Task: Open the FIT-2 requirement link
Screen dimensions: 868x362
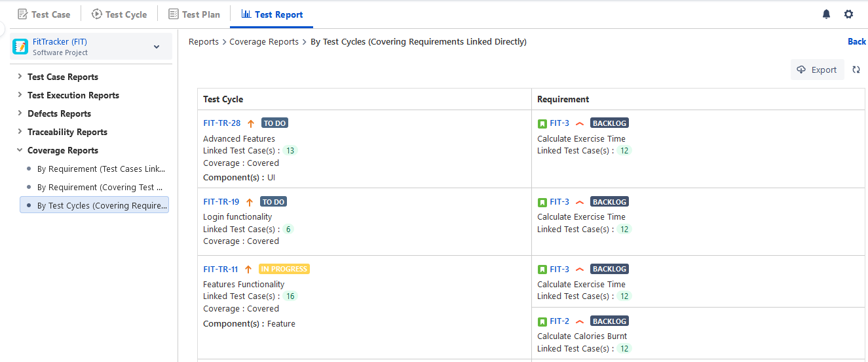Action: click(x=559, y=321)
